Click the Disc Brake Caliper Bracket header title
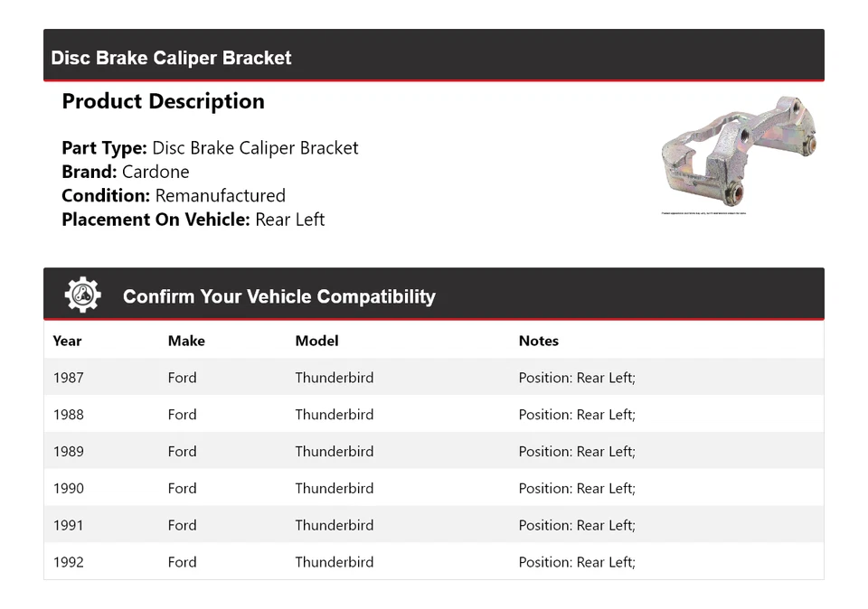 [171, 58]
